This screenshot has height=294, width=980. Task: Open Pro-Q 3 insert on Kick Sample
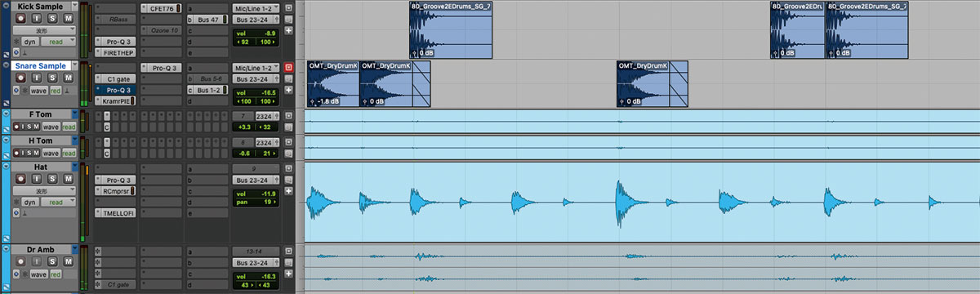pos(115,42)
